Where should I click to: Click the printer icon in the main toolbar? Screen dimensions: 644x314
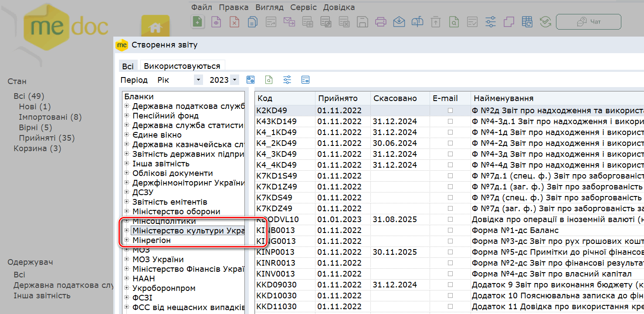(x=380, y=21)
